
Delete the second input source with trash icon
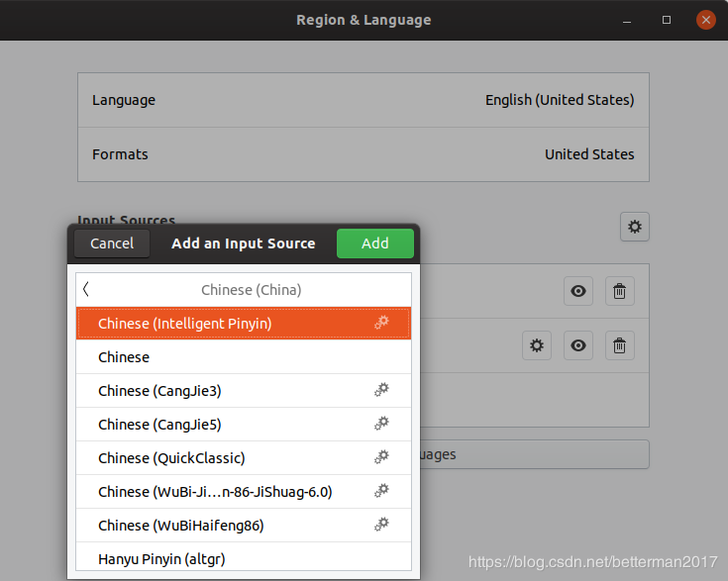point(619,345)
